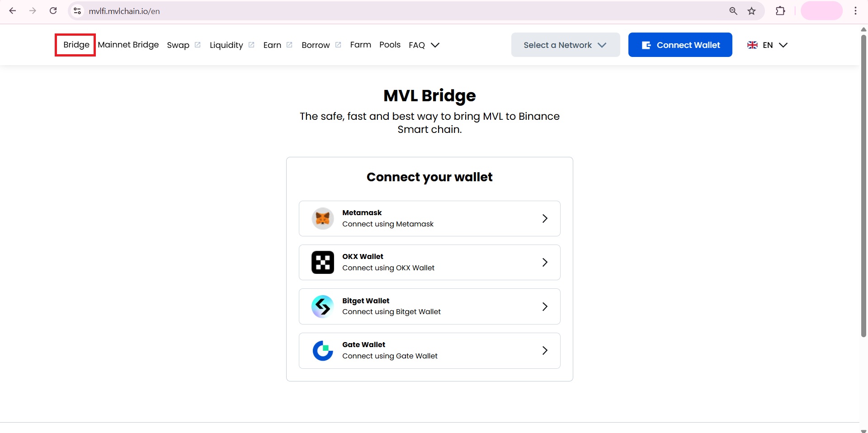Expand the FAQ menu
This screenshot has height=433, width=868.
coord(424,45)
